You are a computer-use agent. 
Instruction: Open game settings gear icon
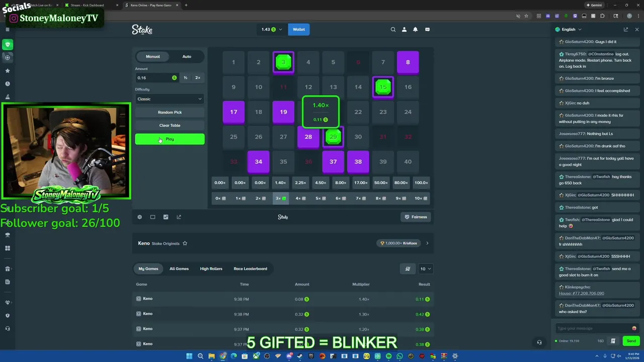point(139,217)
